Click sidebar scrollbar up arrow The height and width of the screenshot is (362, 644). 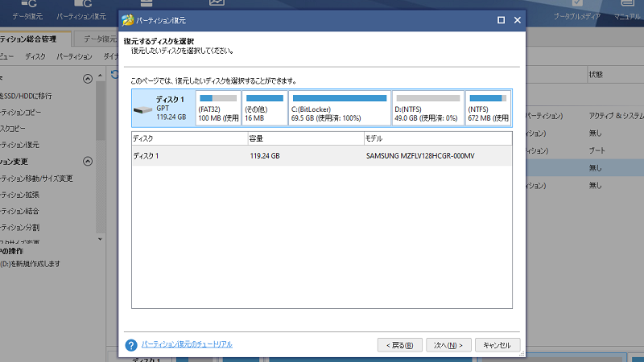(100, 76)
